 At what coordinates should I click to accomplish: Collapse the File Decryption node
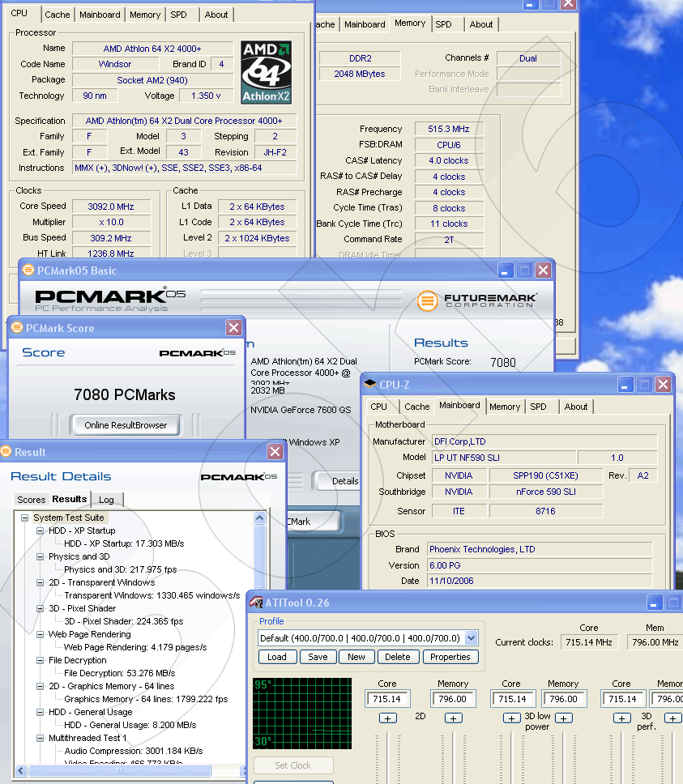[40, 661]
